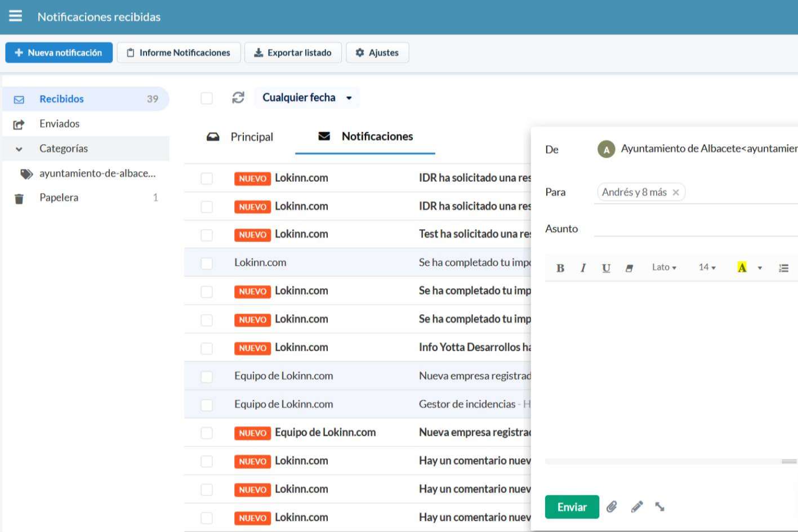
Task: Click the refresh list icon
Action: (238, 97)
